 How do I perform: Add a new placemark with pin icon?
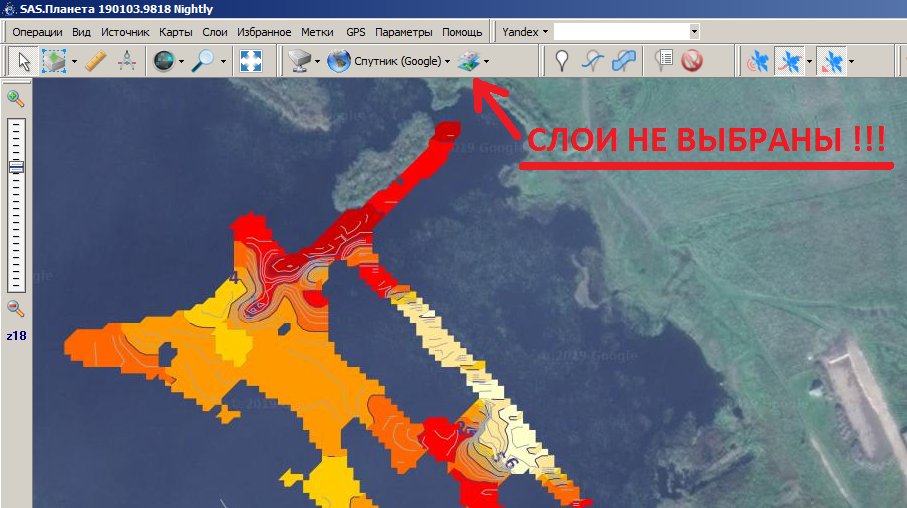563,62
